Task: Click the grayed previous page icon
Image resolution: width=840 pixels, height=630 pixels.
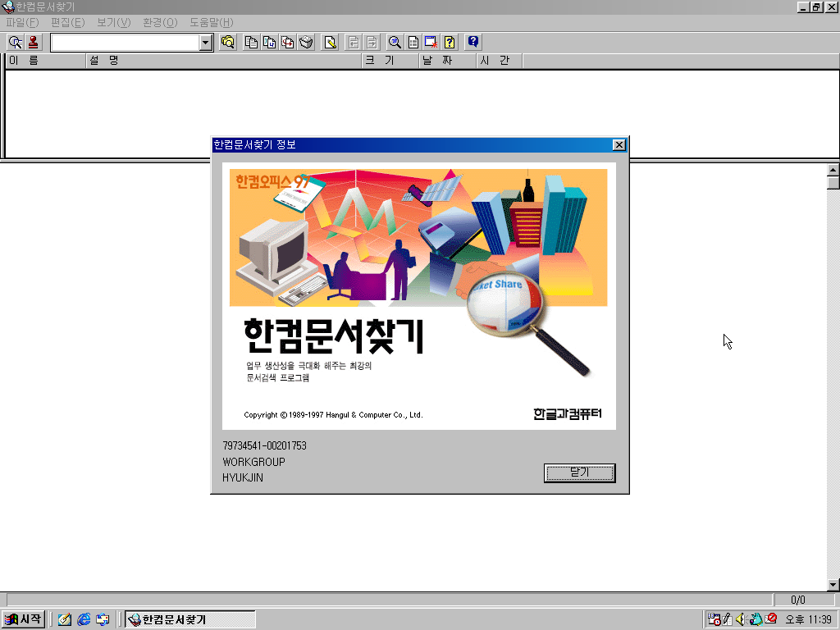Action: [354, 43]
